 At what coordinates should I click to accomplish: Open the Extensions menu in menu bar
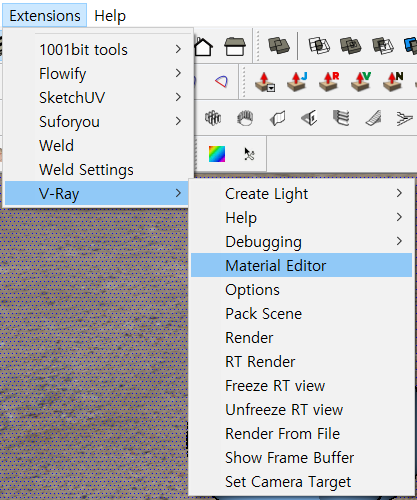click(45, 16)
